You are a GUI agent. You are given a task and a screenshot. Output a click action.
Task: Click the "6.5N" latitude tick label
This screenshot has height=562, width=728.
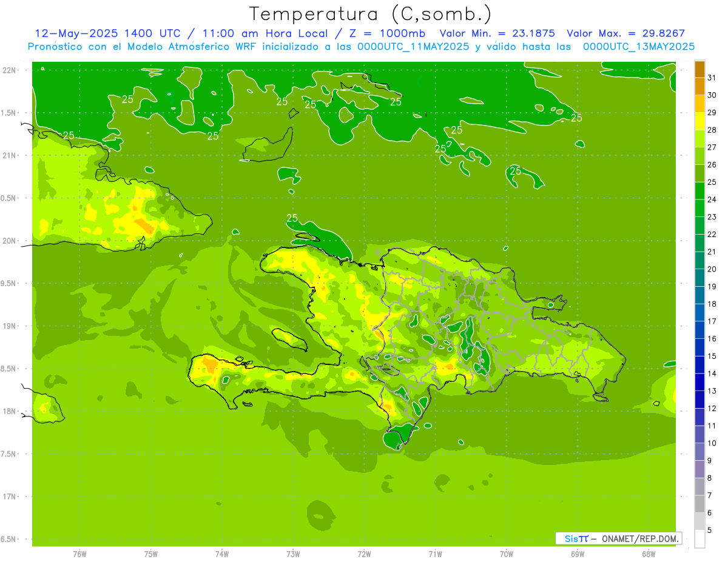9,540
